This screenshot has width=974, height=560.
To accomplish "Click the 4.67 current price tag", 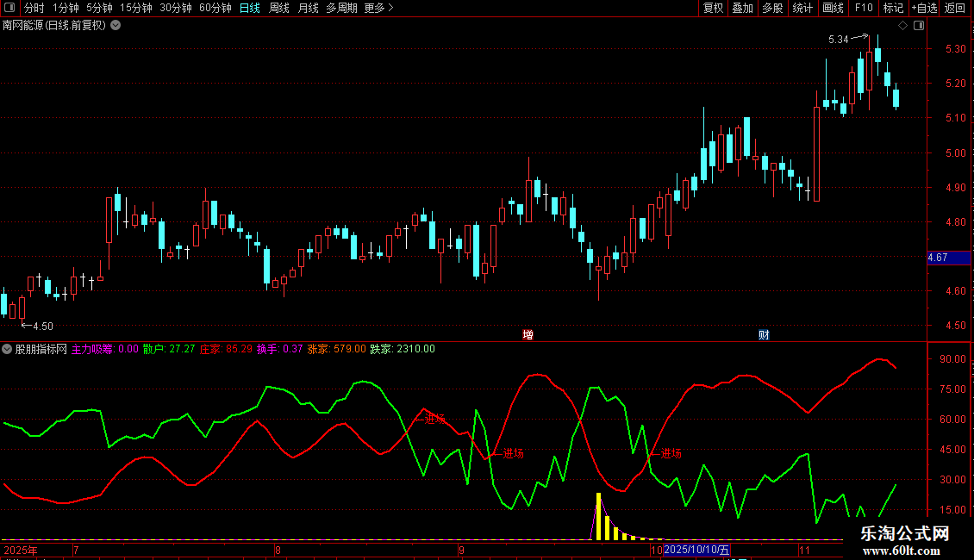I will (x=948, y=258).
